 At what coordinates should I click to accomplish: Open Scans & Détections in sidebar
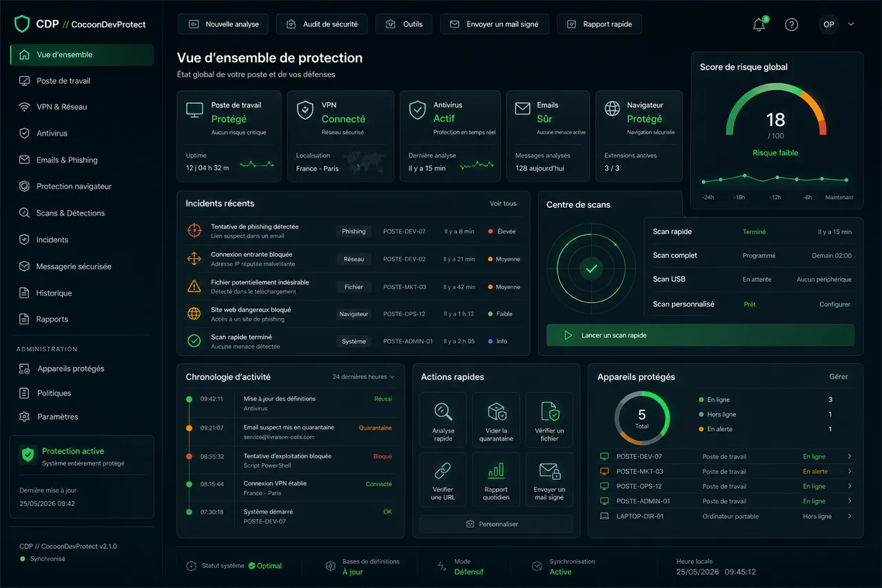(82, 213)
